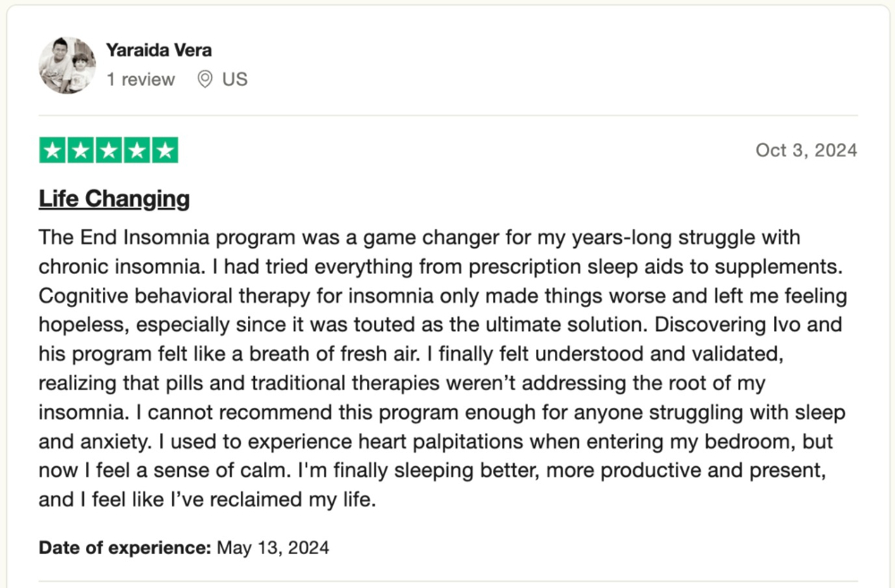
Task: Click the location pin icon beside US
Action: 204,79
